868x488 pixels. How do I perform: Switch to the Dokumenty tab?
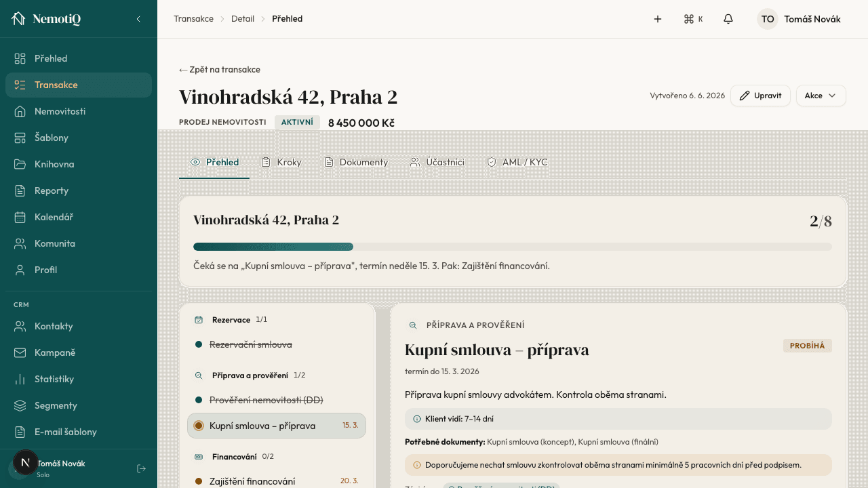pos(356,163)
